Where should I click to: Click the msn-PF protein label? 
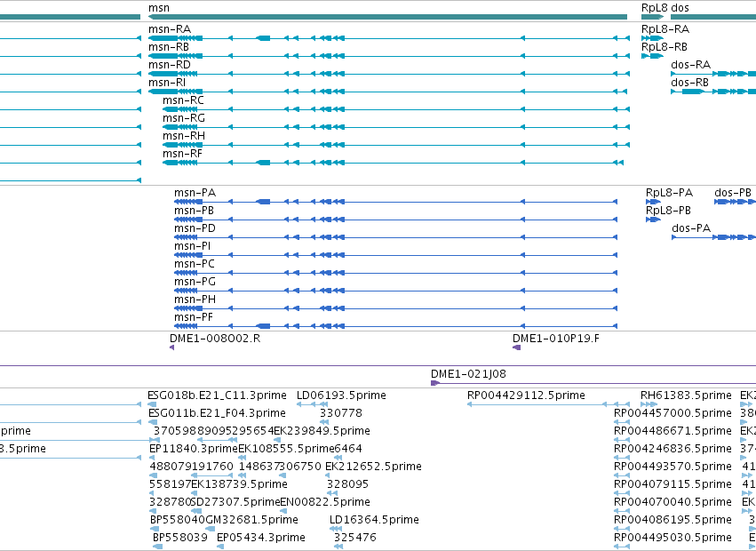pos(194,317)
